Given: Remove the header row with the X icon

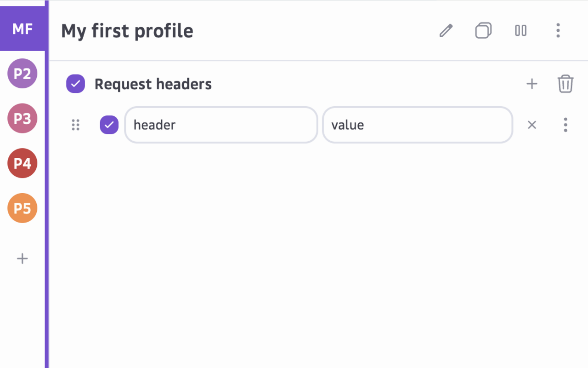Looking at the screenshot, I should click(531, 125).
